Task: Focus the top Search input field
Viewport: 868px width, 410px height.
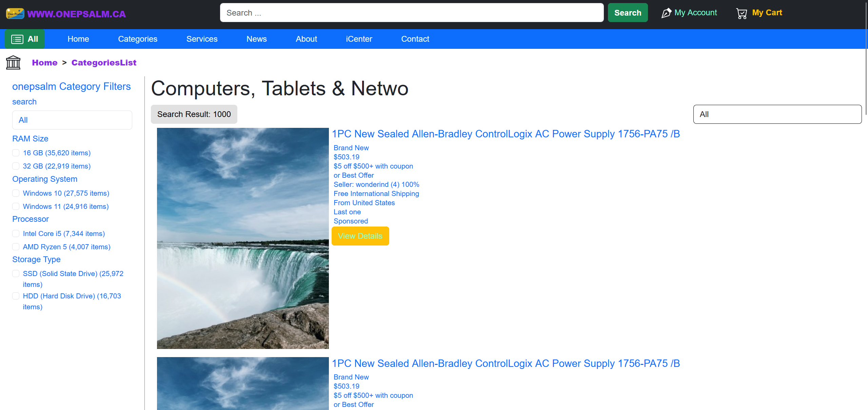Action: coord(412,13)
